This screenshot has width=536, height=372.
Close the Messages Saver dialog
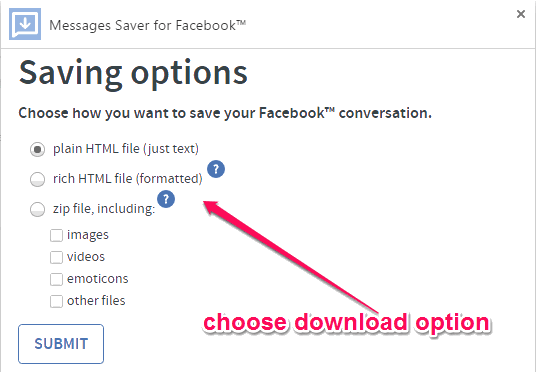521,14
